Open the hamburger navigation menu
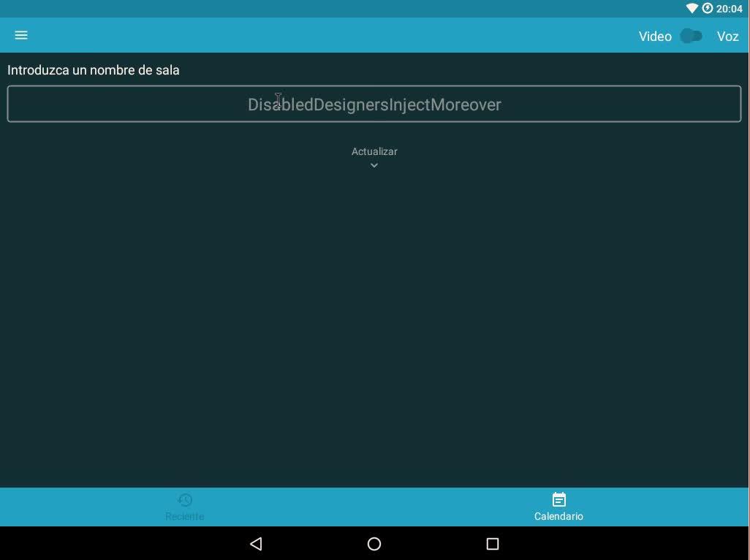Screen dimensions: 750x560 click(21, 35)
